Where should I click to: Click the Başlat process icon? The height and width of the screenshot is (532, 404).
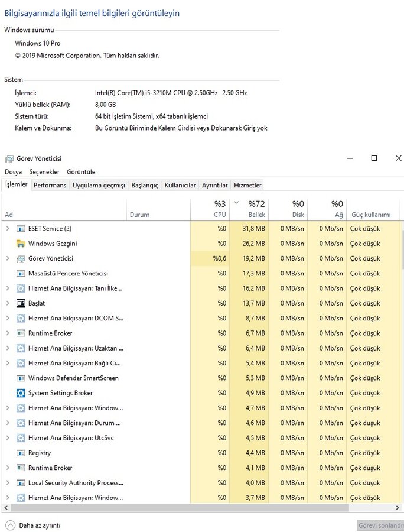pyautogui.click(x=21, y=303)
